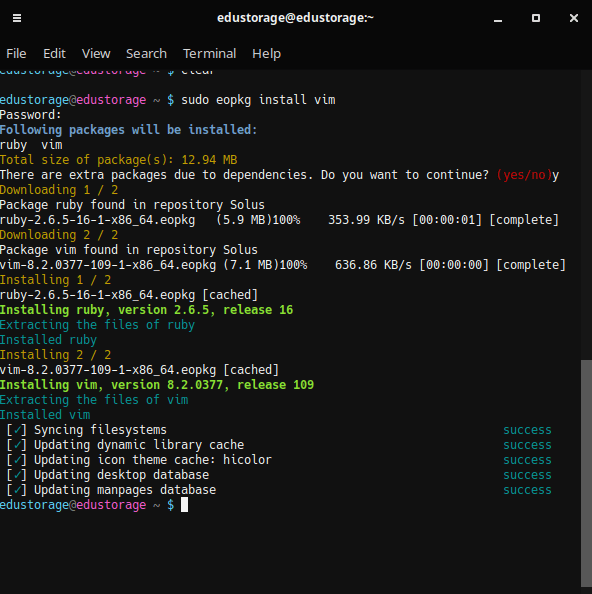592x594 pixels.
Task: Click the 'Updating manpages database' line
Action: point(125,490)
